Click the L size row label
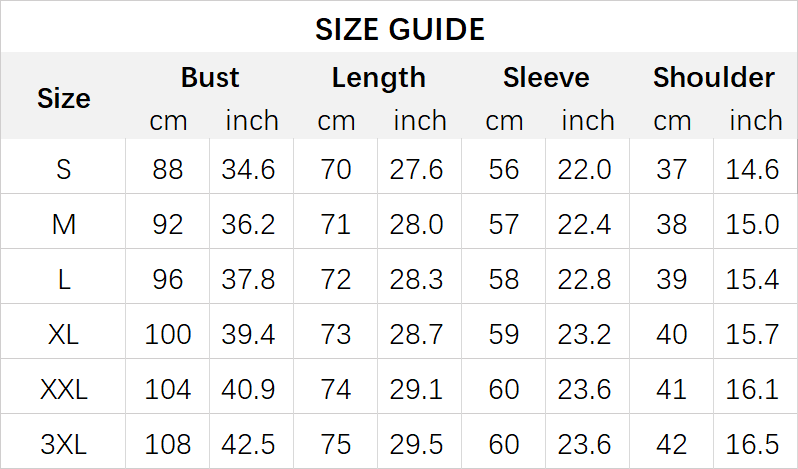This screenshot has width=798, height=469. point(64,279)
